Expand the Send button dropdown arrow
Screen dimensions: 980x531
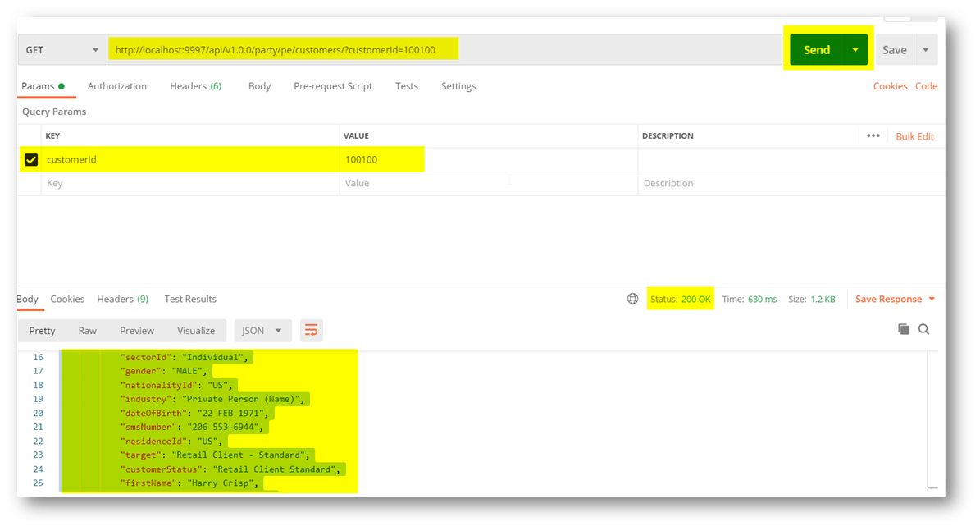pos(855,50)
